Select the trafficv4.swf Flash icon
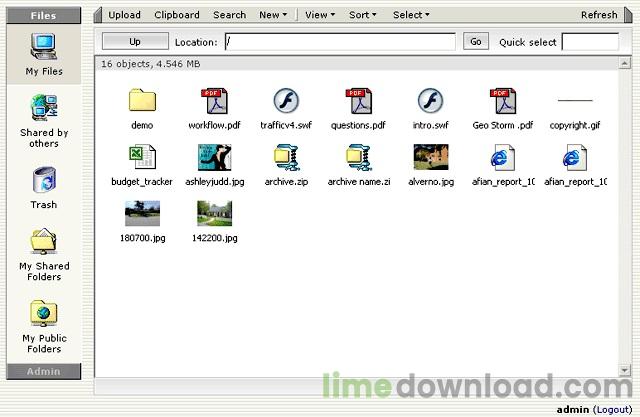Screen dimensions: 640x417 286,101
